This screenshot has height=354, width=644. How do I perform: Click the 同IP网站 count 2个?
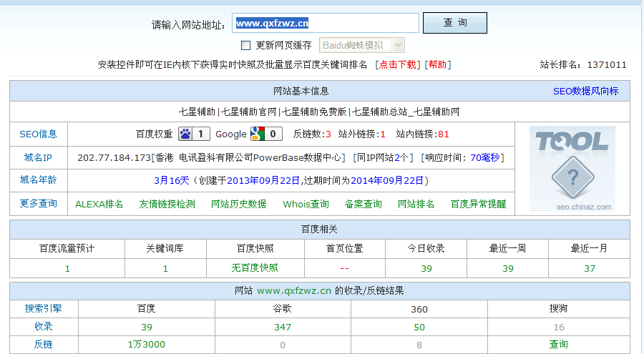click(x=401, y=158)
